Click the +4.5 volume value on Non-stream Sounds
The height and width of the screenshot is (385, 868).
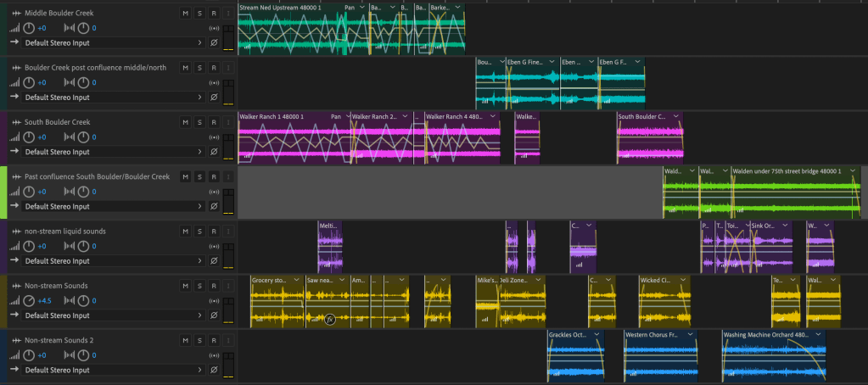pos(45,301)
